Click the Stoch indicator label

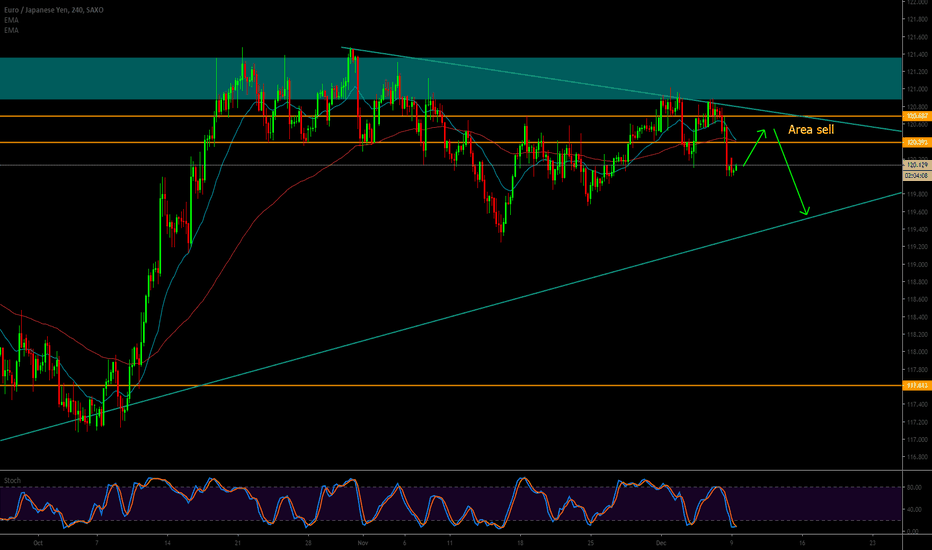12,479
